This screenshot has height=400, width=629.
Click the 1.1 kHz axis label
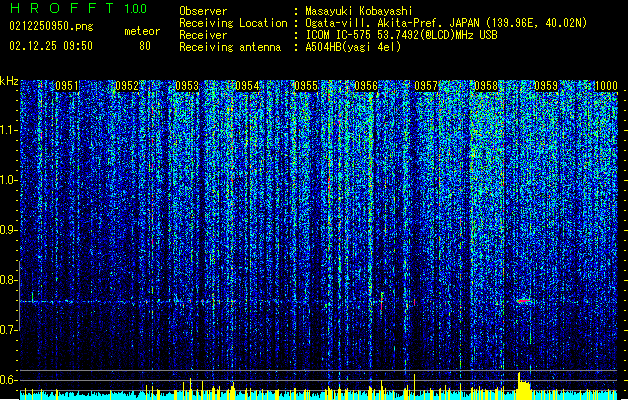(x=9, y=130)
